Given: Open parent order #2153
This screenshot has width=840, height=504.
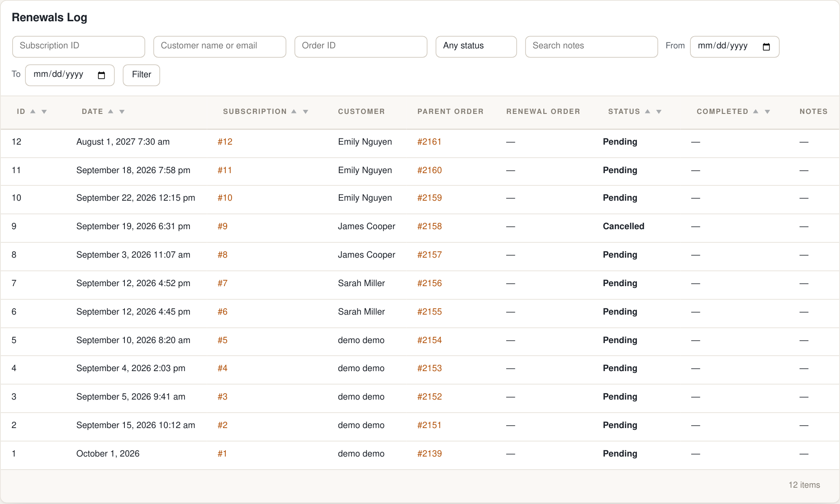Looking at the screenshot, I should pos(429,368).
